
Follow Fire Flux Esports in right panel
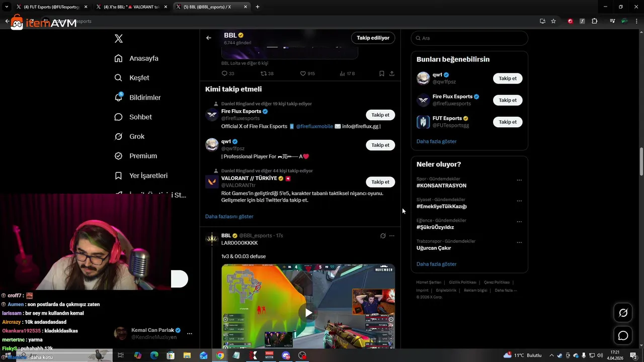click(508, 100)
